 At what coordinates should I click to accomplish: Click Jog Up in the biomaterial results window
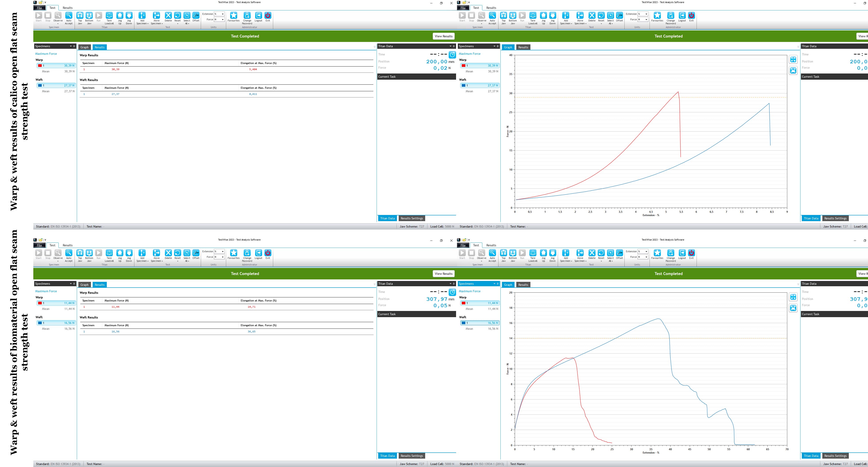tap(120, 255)
